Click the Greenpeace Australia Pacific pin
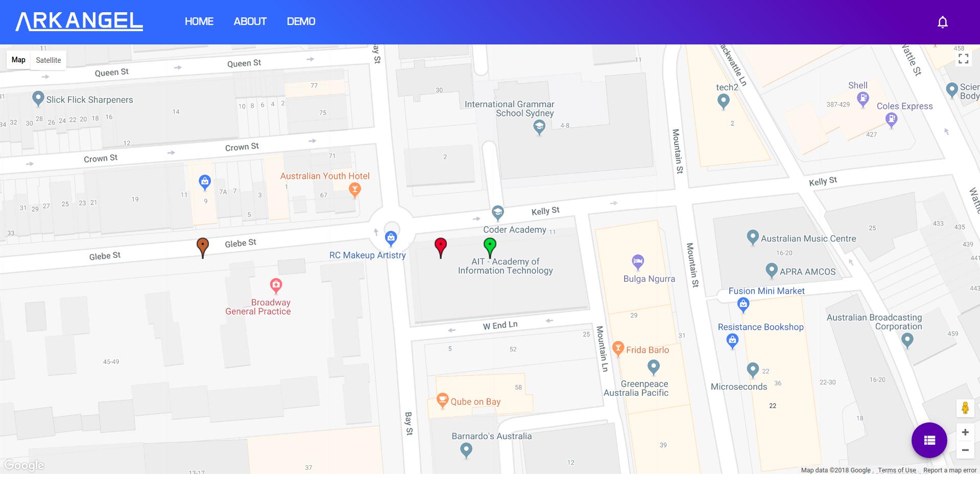The image size is (980, 477). (653, 367)
